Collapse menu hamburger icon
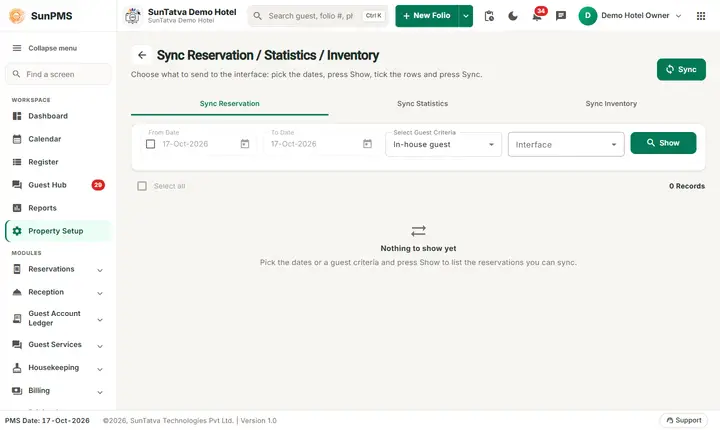The image size is (720, 430). click(17, 48)
